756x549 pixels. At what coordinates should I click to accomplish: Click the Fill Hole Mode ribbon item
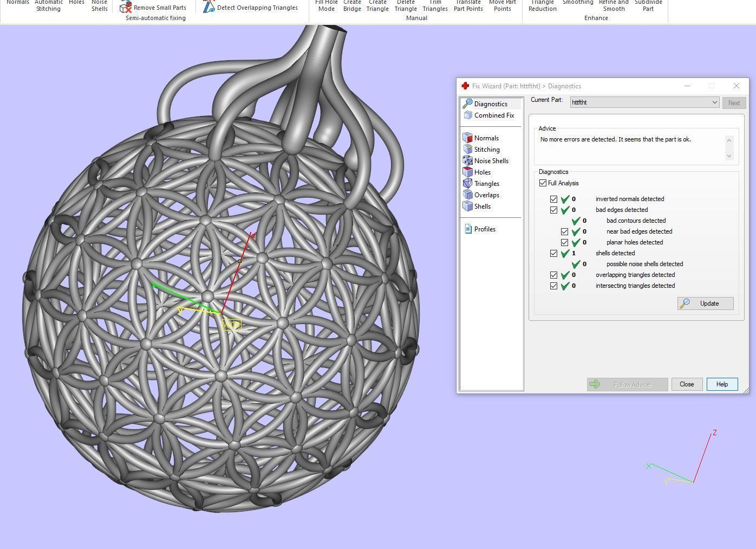click(x=327, y=5)
